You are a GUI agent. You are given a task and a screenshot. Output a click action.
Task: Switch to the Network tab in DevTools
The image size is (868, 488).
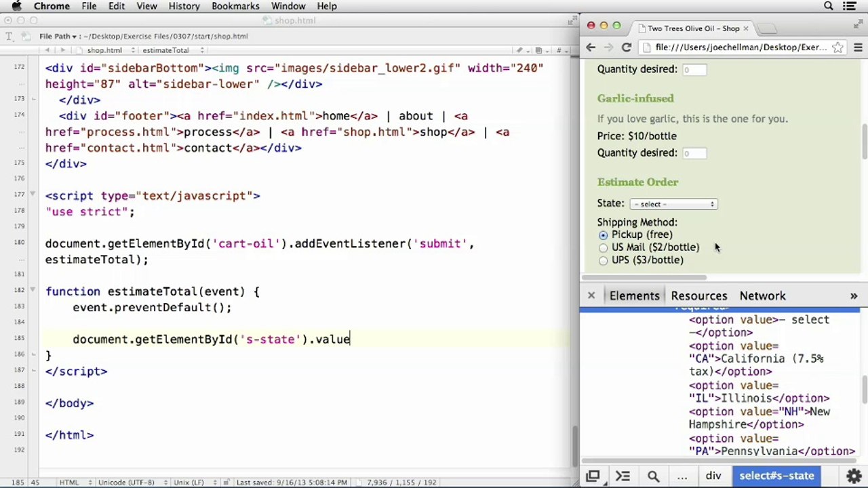tap(762, 296)
